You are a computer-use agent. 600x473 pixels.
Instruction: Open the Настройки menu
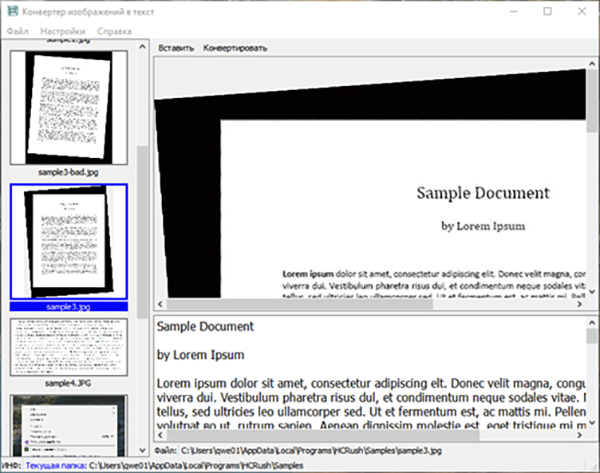63,31
